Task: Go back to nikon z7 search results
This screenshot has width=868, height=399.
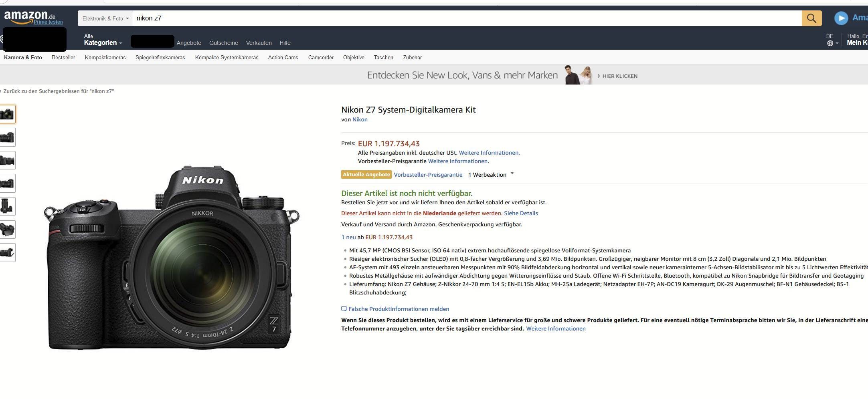Action: point(59,91)
